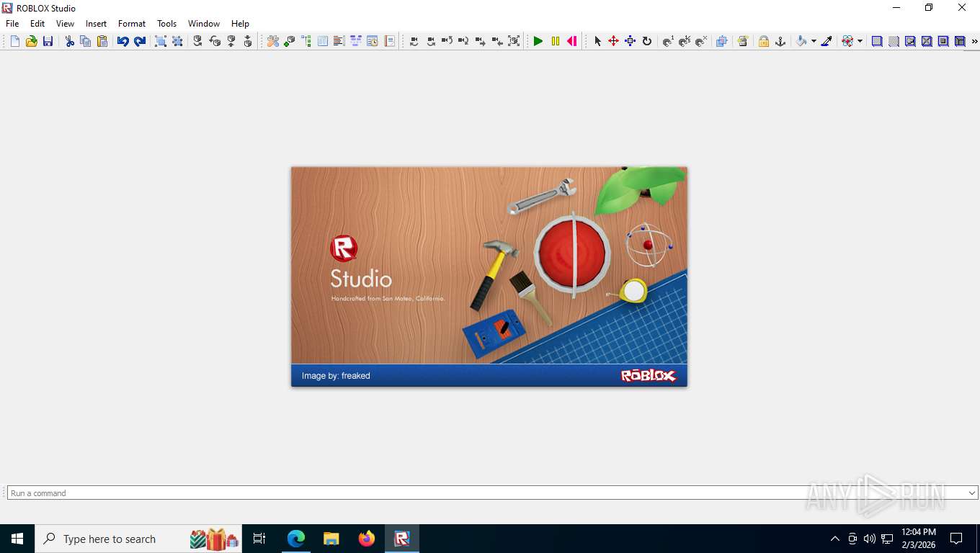Cut selection with the scissors icon
The height and width of the screenshot is (553, 980).
pyautogui.click(x=69, y=41)
